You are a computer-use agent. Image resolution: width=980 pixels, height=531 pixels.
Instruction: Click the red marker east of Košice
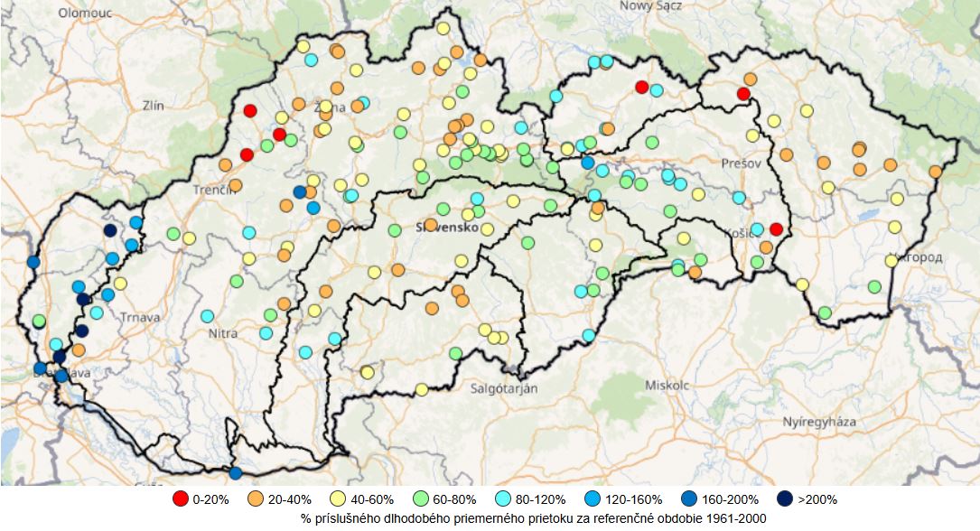click(x=776, y=229)
